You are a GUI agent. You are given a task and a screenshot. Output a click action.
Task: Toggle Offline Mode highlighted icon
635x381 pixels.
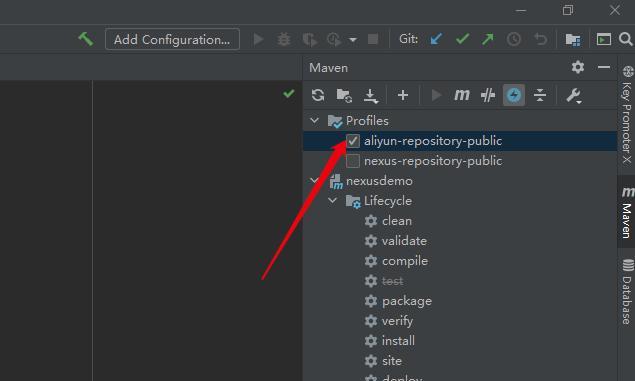pos(514,95)
